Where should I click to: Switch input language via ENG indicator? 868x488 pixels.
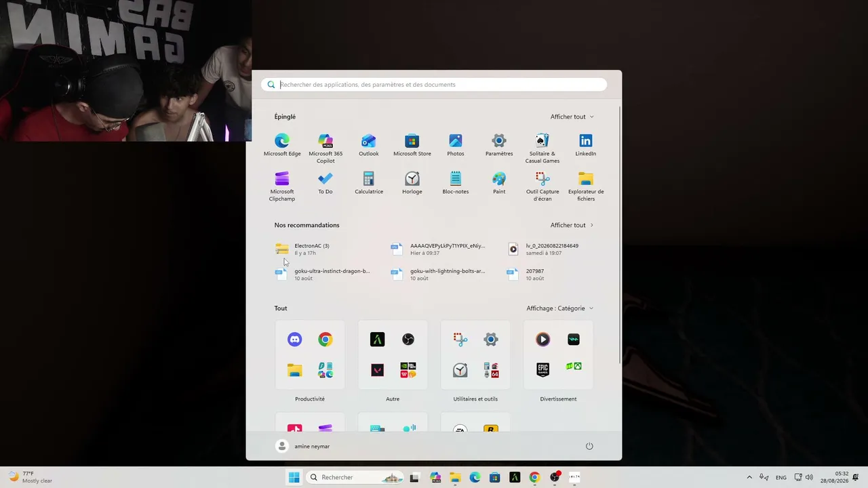[781, 477]
